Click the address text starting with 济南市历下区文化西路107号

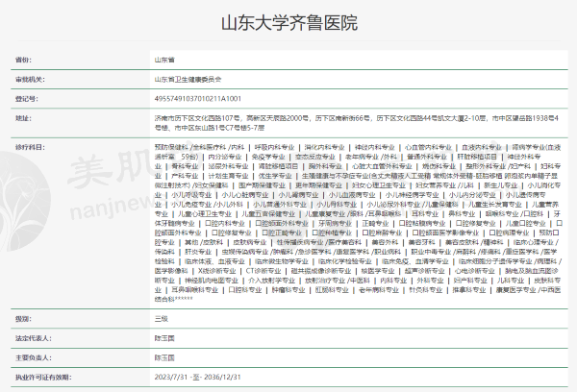357,123
